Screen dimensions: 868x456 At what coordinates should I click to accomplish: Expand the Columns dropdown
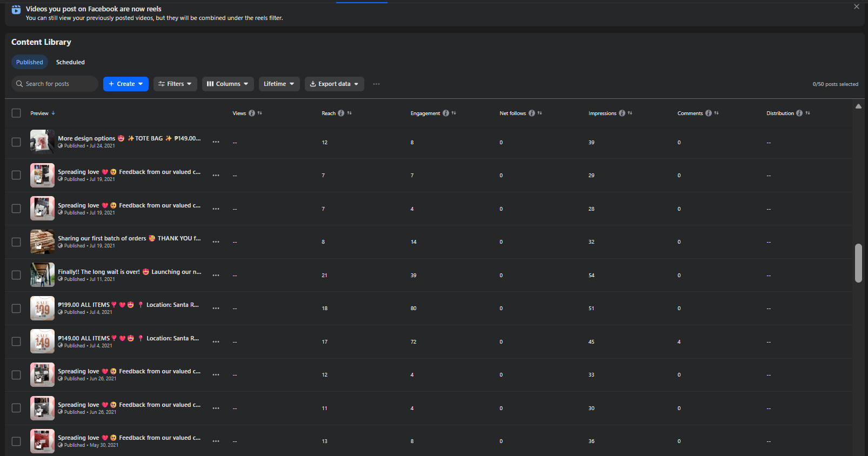pyautogui.click(x=228, y=84)
